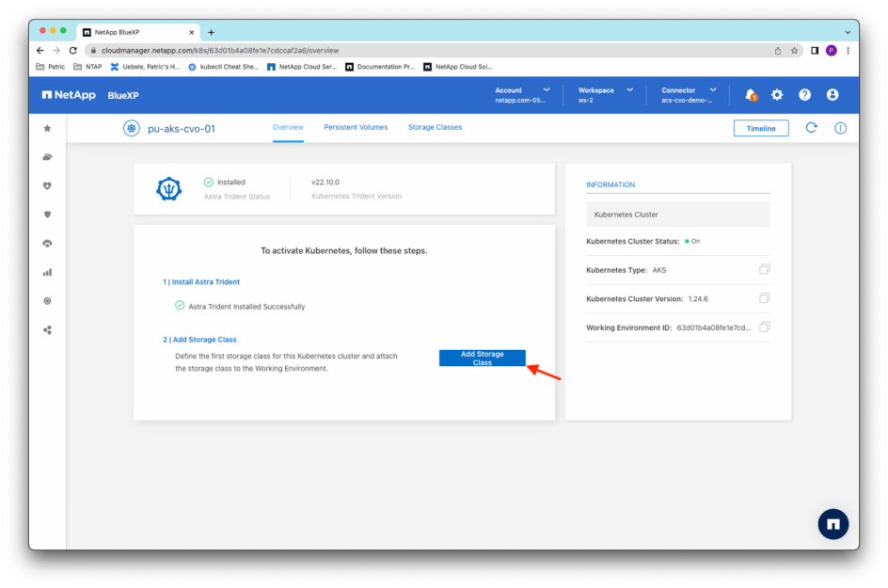The image size is (888, 588).
Task: Copy the Kubernetes Cluster Version value
Action: pyautogui.click(x=764, y=298)
